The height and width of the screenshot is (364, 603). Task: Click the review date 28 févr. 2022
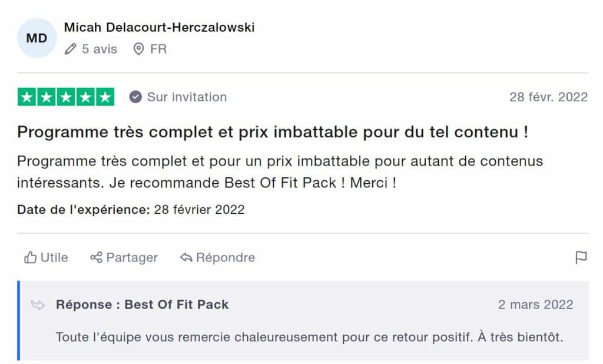(548, 97)
